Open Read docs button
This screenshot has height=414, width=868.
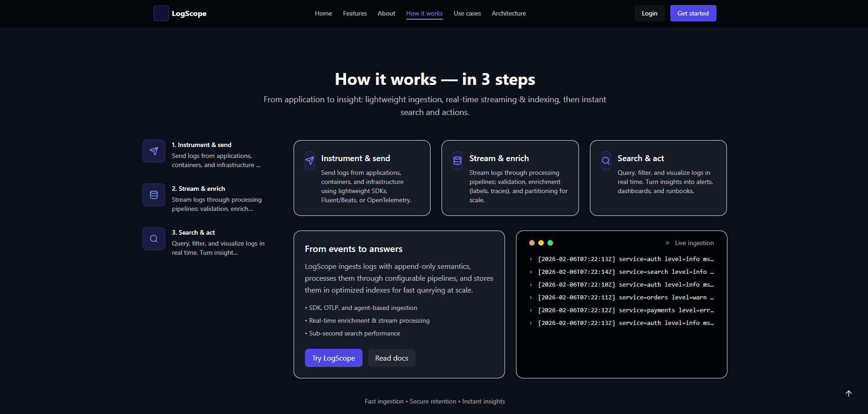[x=391, y=358]
